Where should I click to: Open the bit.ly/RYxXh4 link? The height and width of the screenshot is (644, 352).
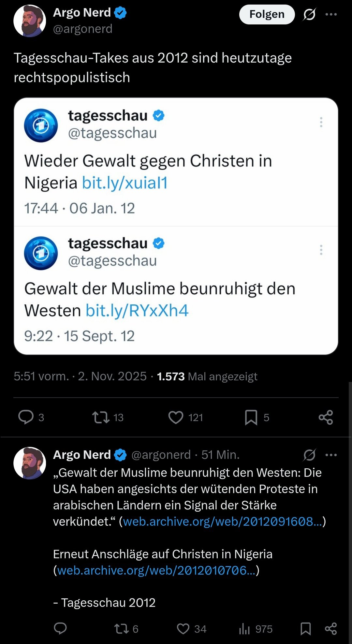[x=137, y=311]
